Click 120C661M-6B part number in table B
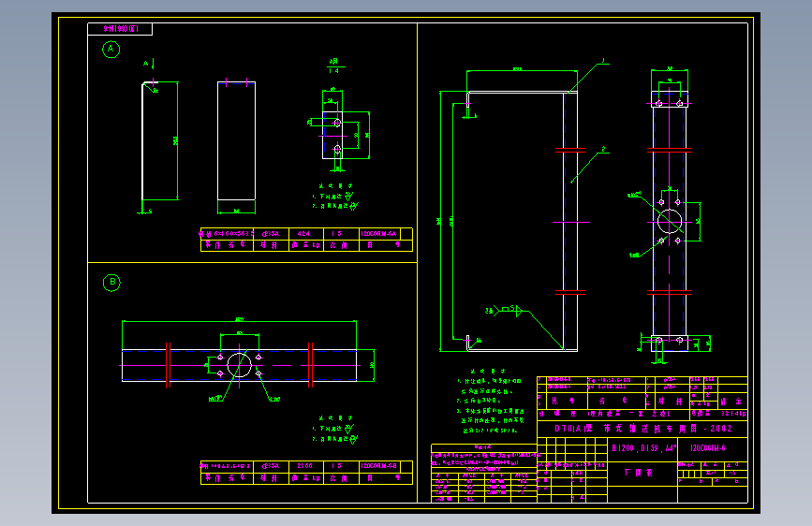Screen dimensions: 812x526 378,466
